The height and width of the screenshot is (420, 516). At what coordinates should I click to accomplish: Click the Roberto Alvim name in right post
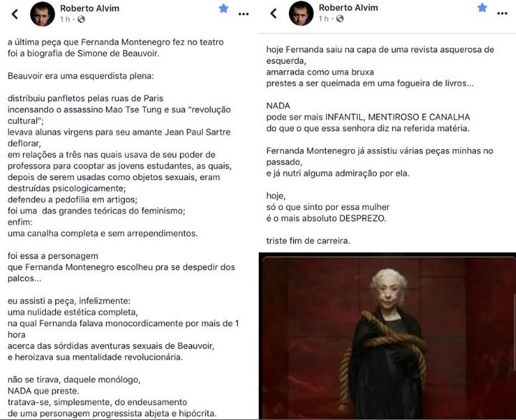click(x=348, y=8)
